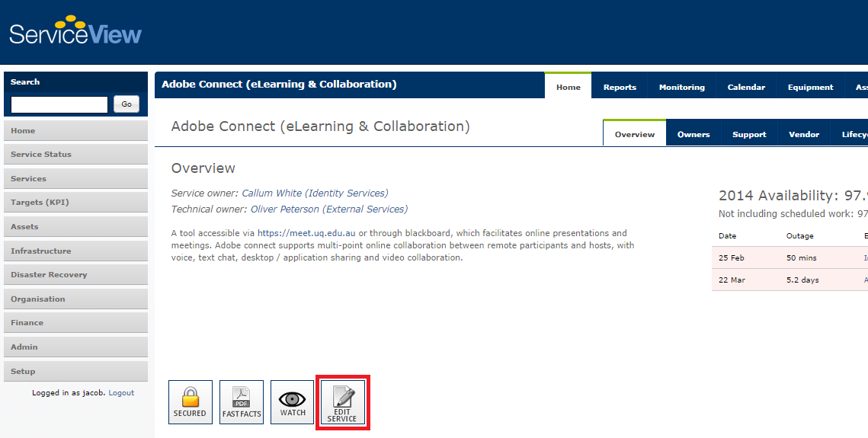Open Assets in the sidebar
The width and height of the screenshot is (868, 438).
click(x=76, y=227)
